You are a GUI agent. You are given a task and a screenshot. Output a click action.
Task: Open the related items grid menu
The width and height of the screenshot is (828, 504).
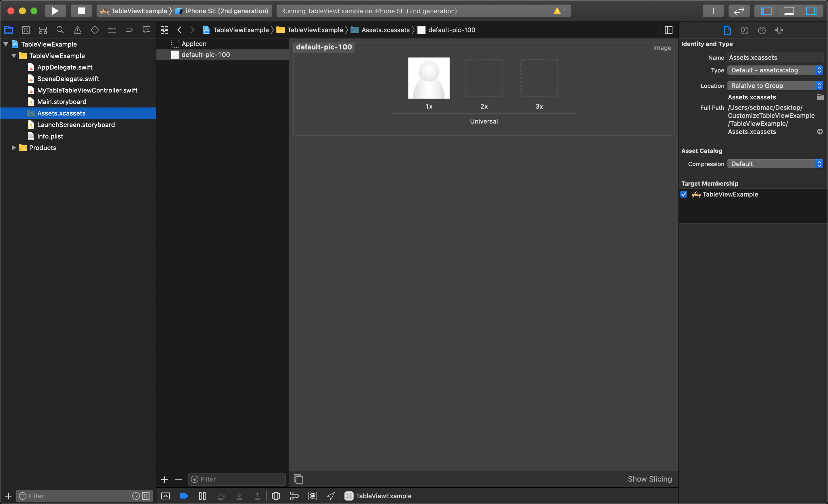coord(164,30)
